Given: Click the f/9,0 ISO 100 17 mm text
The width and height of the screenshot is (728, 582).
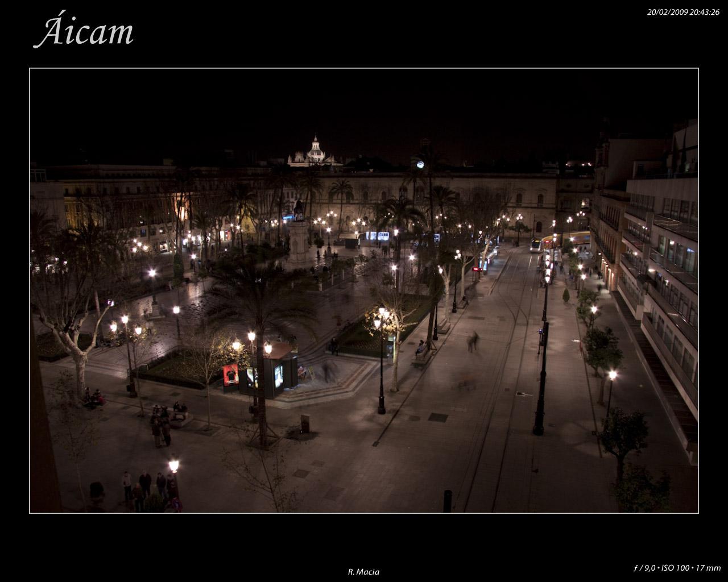Looking at the screenshot, I should pos(676,568).
